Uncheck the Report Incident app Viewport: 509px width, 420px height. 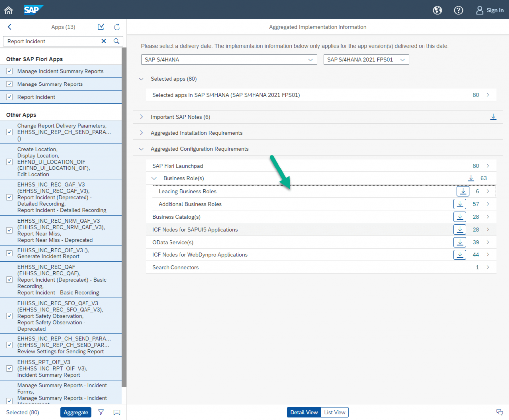click(x=10, y=97)
